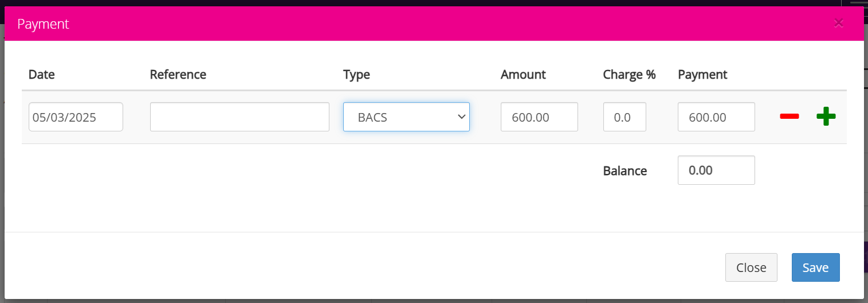Click the Payment title in pink header
The width and height of the screenshot is (868, 303).
point(43,24)
